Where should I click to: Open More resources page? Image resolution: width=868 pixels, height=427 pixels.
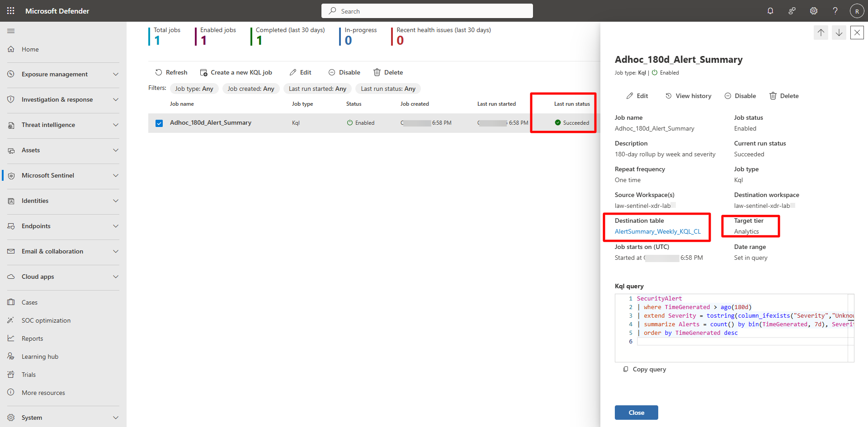[x=43, y=393]
